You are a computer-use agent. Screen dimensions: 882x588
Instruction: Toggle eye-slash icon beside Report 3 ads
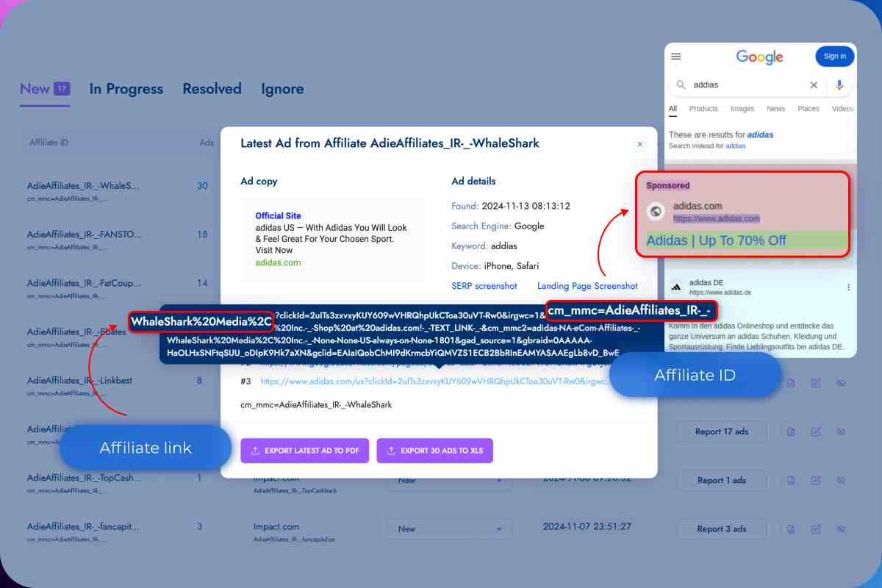click(841, 528)
